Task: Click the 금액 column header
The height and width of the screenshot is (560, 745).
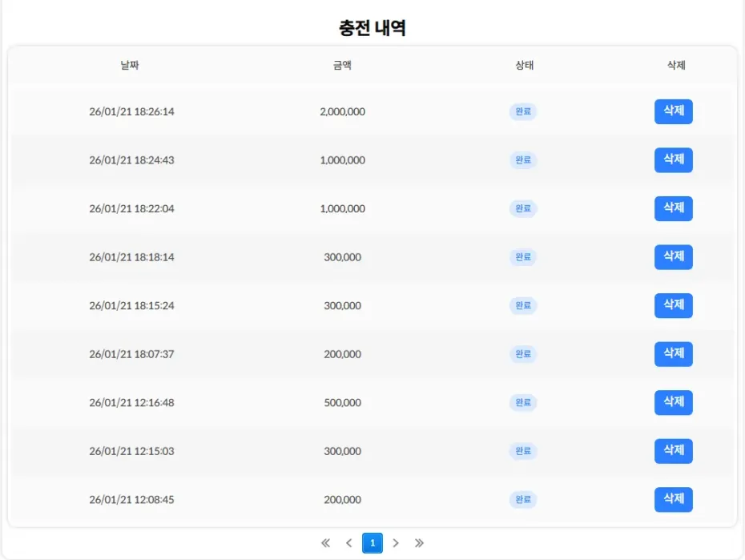Action: coord(342,66)
